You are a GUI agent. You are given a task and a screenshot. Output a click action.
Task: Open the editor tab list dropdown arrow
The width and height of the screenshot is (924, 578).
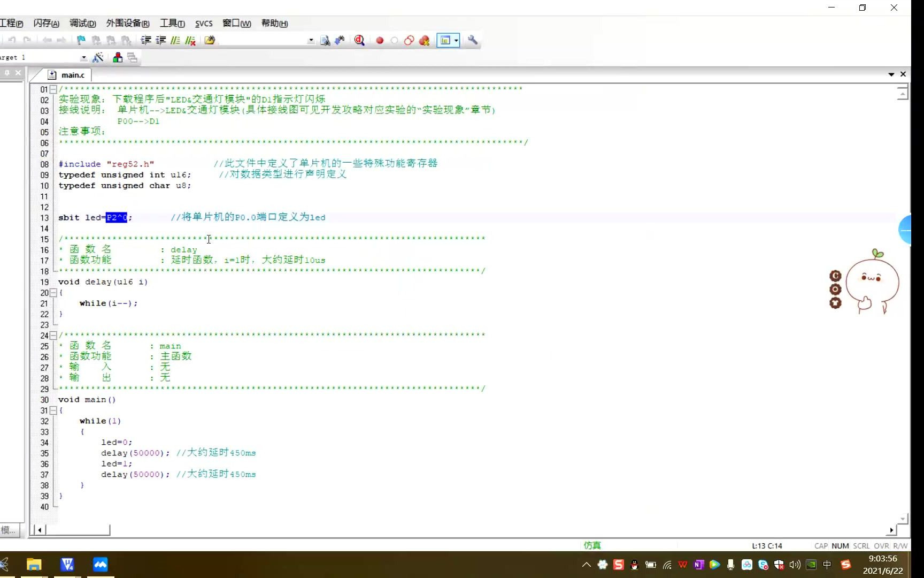pos(891,74)
